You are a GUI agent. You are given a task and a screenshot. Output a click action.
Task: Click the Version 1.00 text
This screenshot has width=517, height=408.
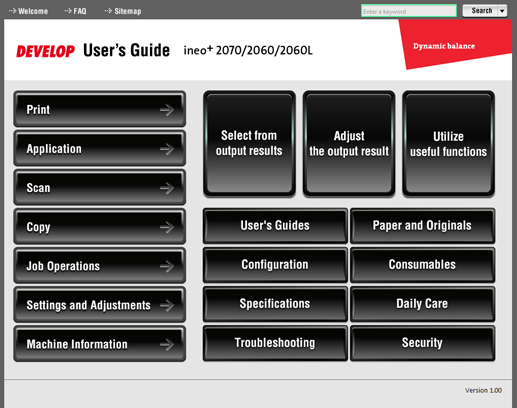[x=483, y=390]
